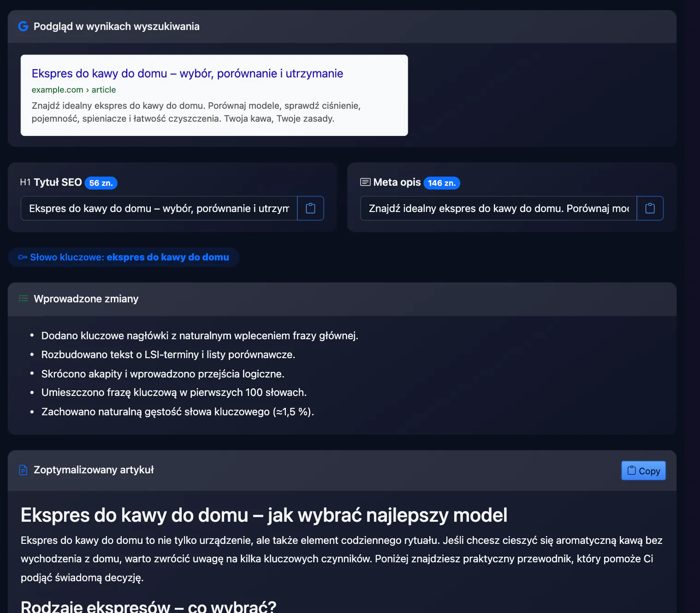Click the checklist icon beside Wprowadzone zmiany
This screenshot has height=613, width=700.
(x=23, y=299)
